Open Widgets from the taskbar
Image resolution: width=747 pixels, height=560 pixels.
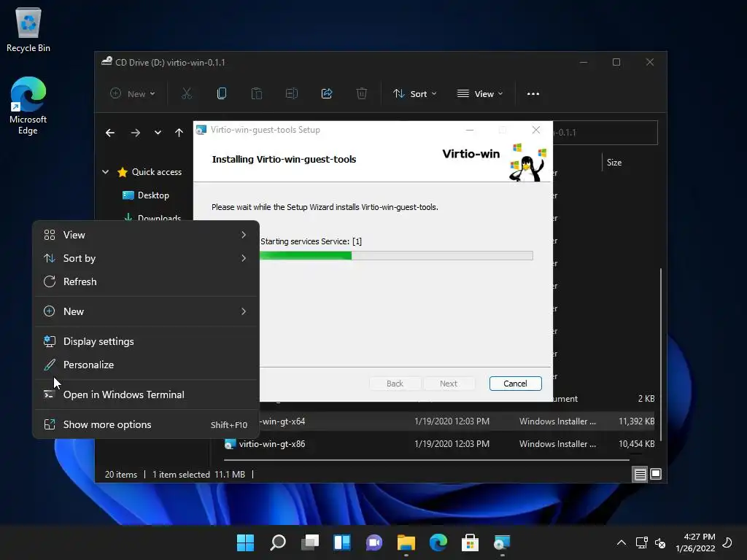[342, 542]
